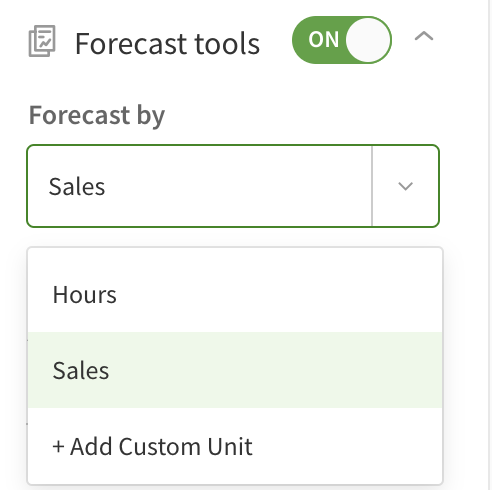Click the small chevron-down icon in Forecast by box
Viewport: 492px width, 490px height.
tap(405, 186)
